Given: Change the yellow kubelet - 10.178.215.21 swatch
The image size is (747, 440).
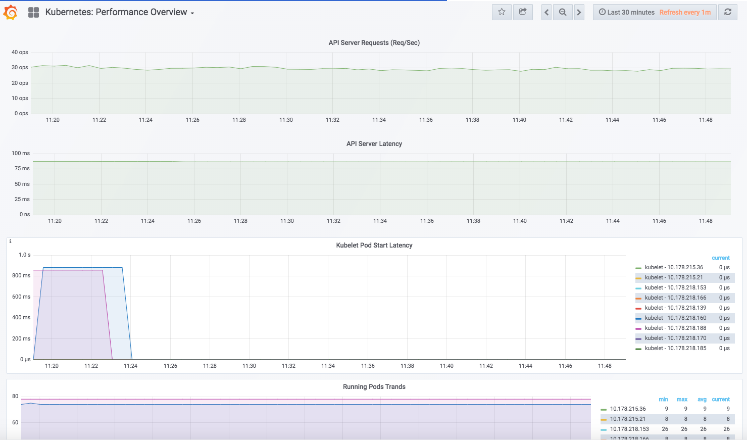Looking at the screenshot, I should pos(638,278).
